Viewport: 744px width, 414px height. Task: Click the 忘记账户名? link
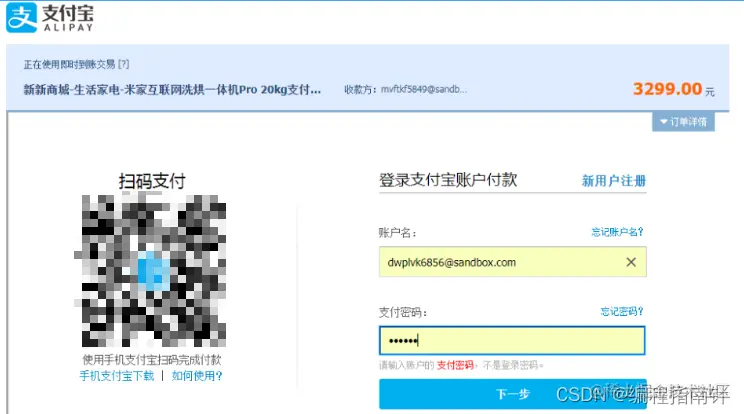click(x=617, y=232)
